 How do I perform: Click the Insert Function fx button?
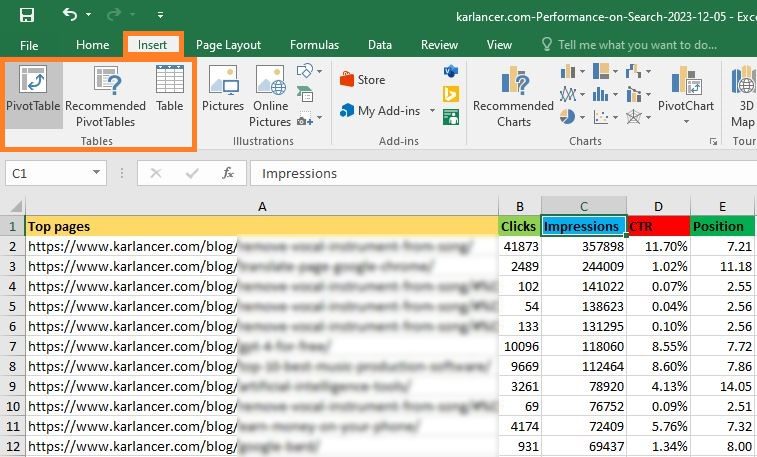[x=228, y=173]
